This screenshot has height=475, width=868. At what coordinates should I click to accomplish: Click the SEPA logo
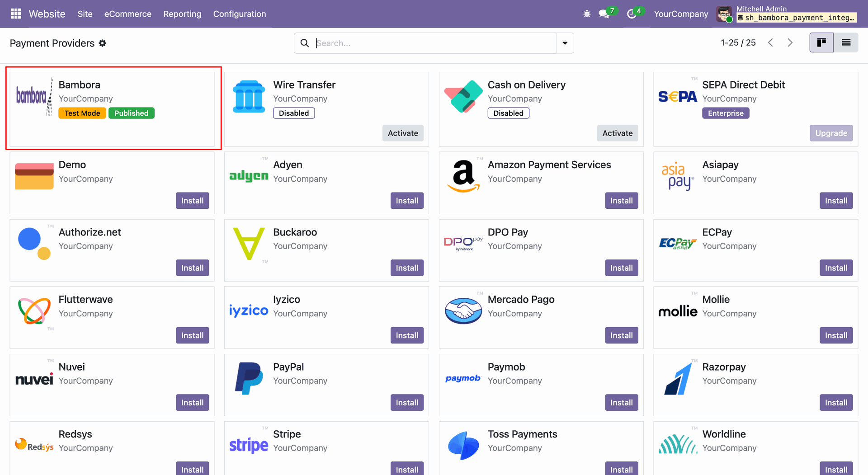(x=678, y=96)
